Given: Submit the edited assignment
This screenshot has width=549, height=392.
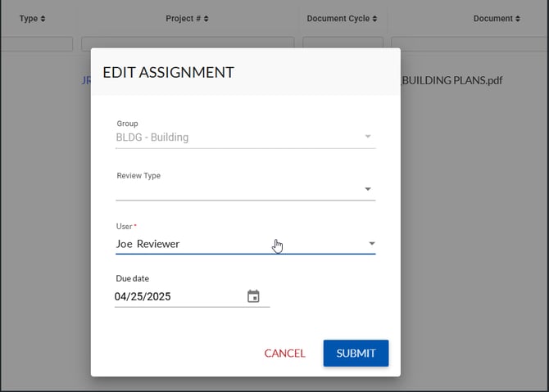Looking at the screenshot, I should point(356,354).
